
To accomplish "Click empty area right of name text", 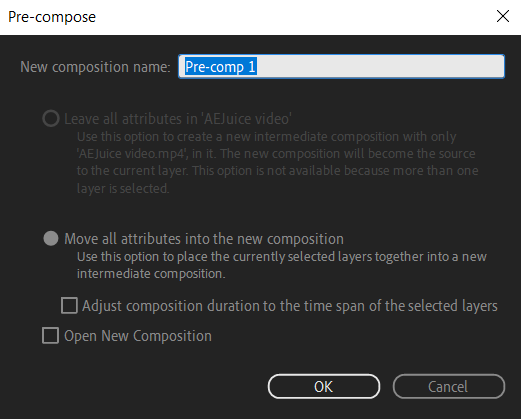I will (x=380, y=66).
